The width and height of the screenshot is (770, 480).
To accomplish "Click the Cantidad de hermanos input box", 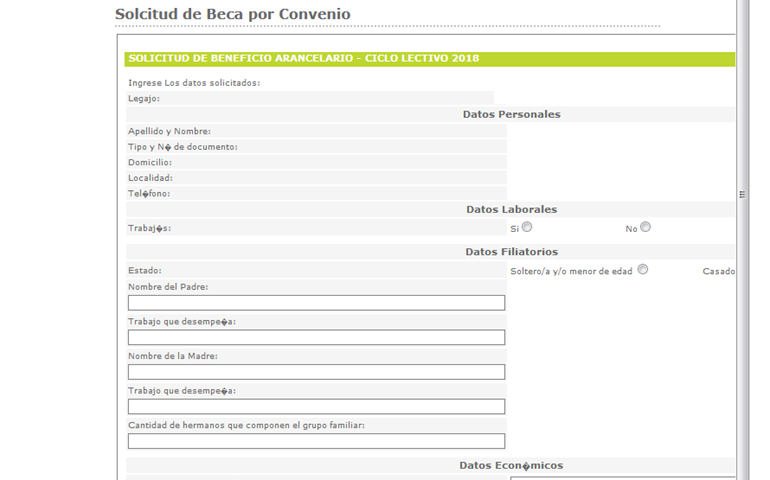I will tap(316, 441).
